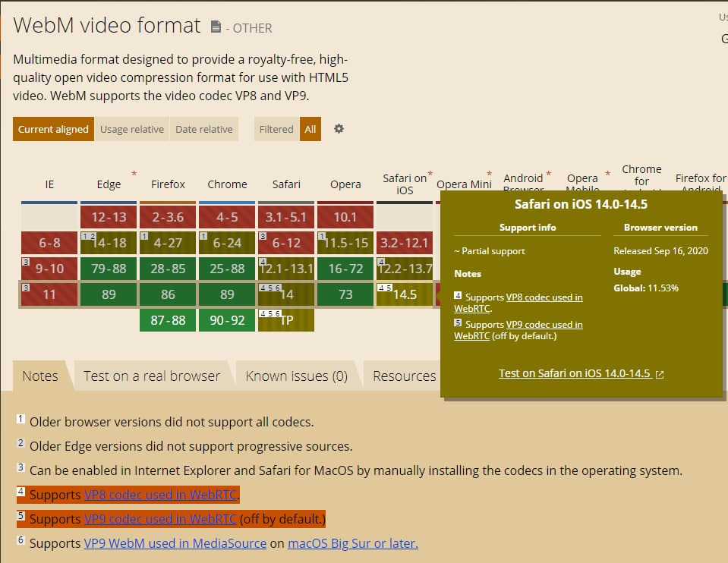Select the Safari on iOS 12.2-13.7 cell
728x563 pixels.
tap(405, 269)
